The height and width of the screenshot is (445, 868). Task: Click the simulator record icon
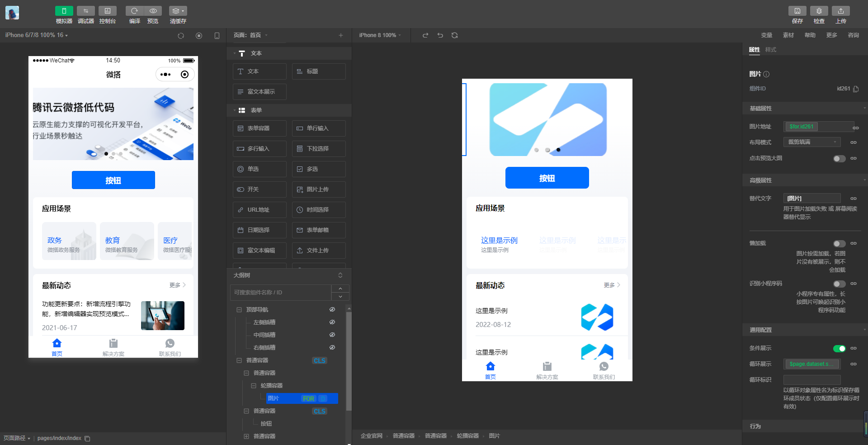[199, 36]
